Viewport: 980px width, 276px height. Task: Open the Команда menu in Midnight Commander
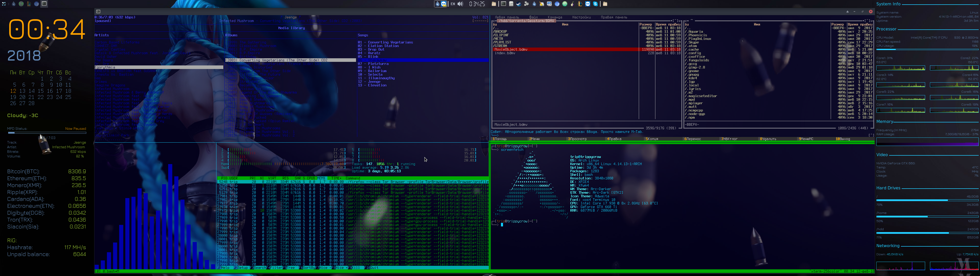pyautogui.click(x=555, y=17)
